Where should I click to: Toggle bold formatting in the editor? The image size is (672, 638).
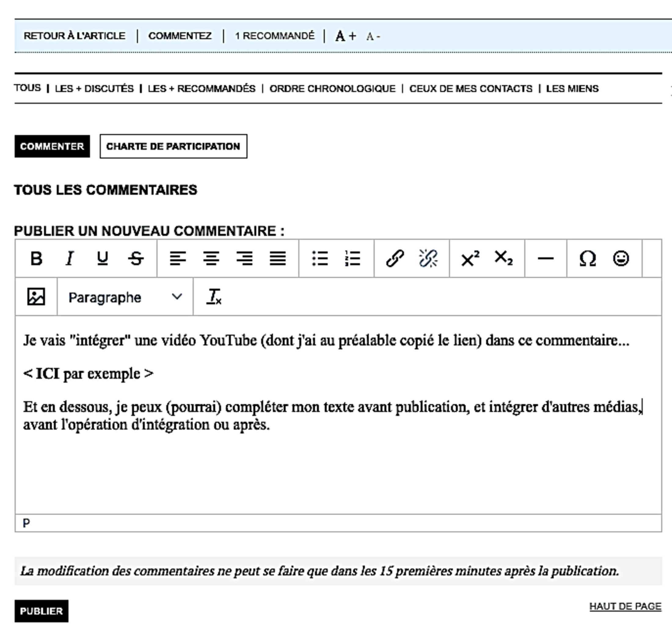tap(36, 258)
